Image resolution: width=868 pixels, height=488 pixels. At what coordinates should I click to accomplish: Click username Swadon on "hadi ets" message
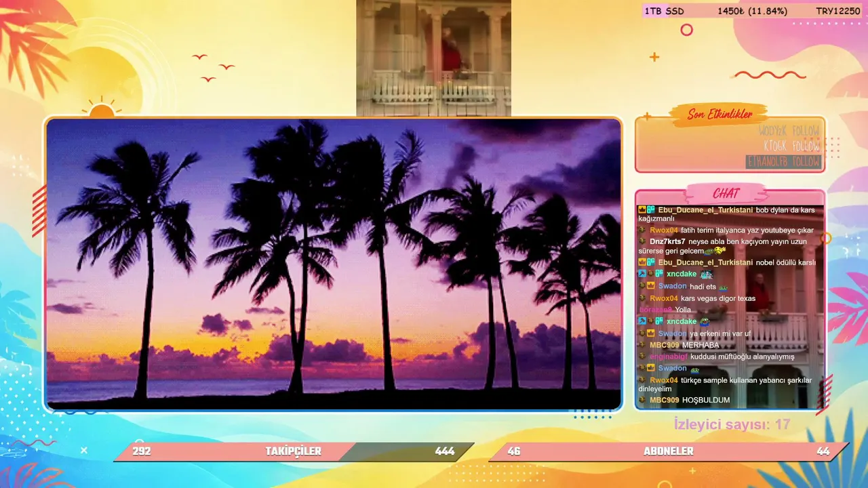pyautogui.click(x=673, y=287)
